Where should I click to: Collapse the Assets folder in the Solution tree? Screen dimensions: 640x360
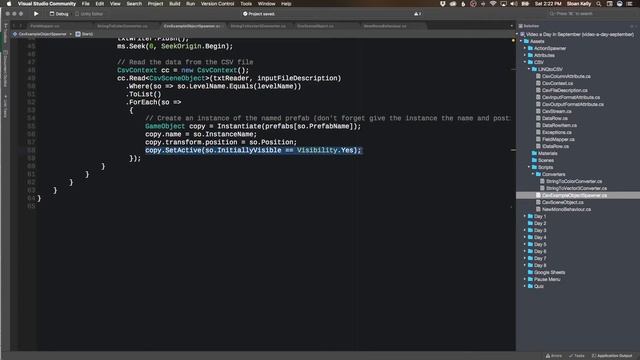point(521,41)
